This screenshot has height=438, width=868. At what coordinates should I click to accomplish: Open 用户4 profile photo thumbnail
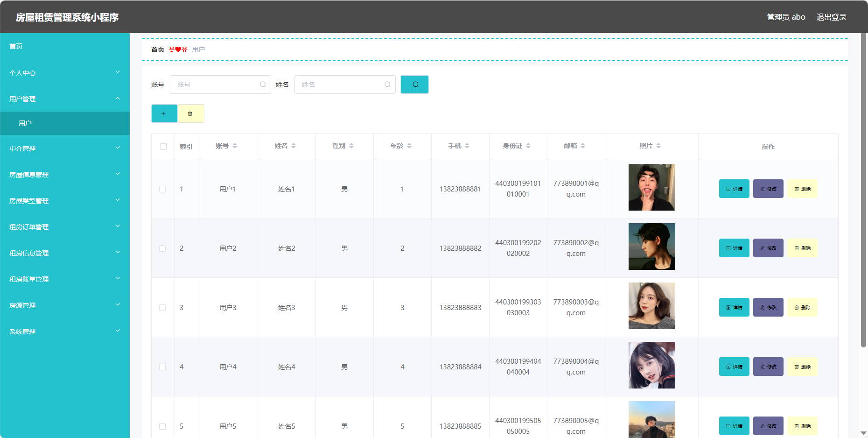point(651,365)
